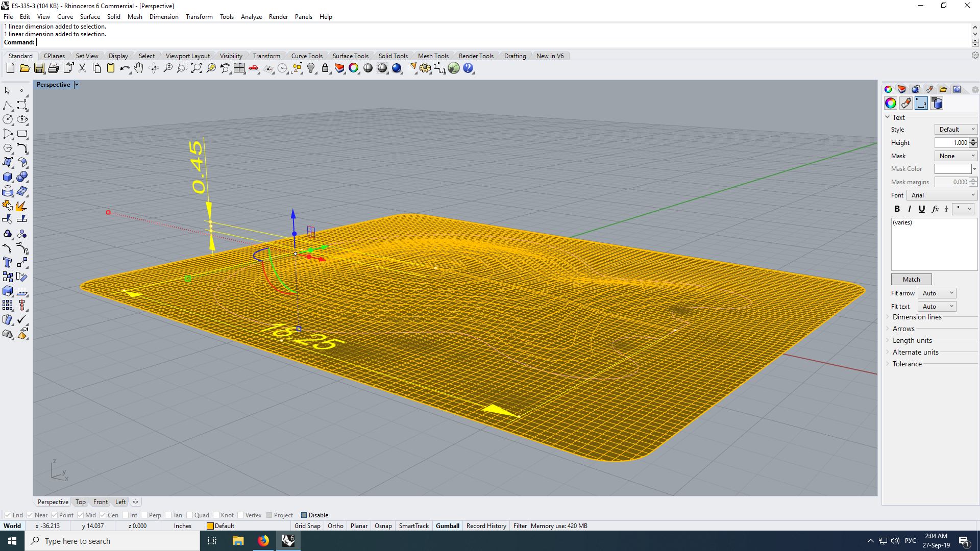This screenshot has height=551, width=980.
Task: Click the Mask Color swatch
Action: (x=952, y=169)
